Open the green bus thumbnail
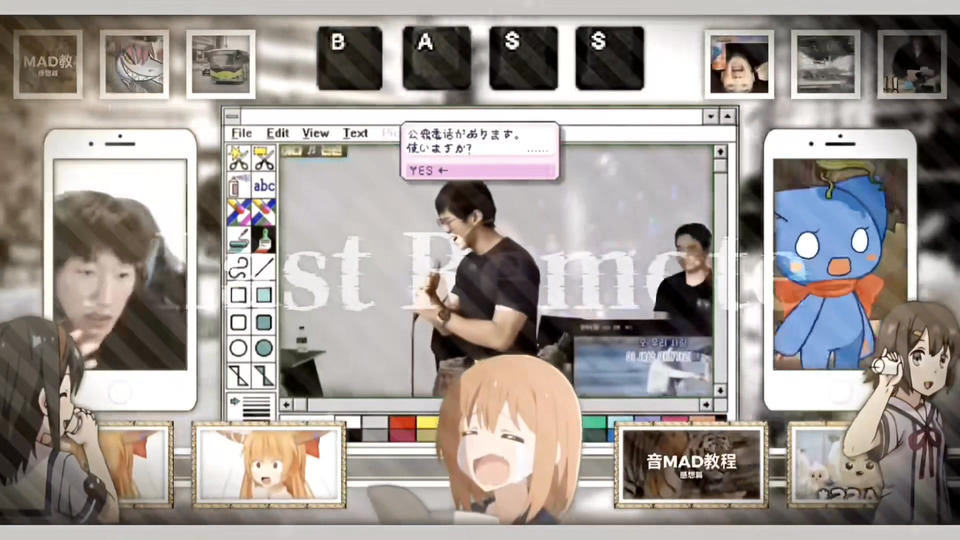 [220, 64]
